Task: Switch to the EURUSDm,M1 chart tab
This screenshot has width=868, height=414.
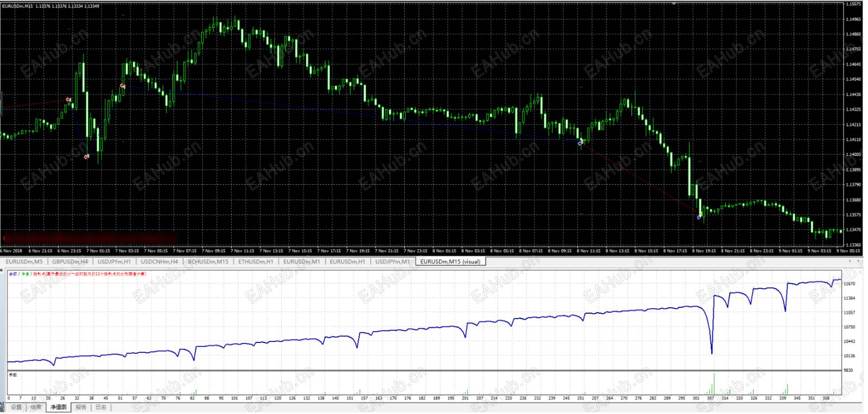Action: pyautogui.click(x=302, y=262)
